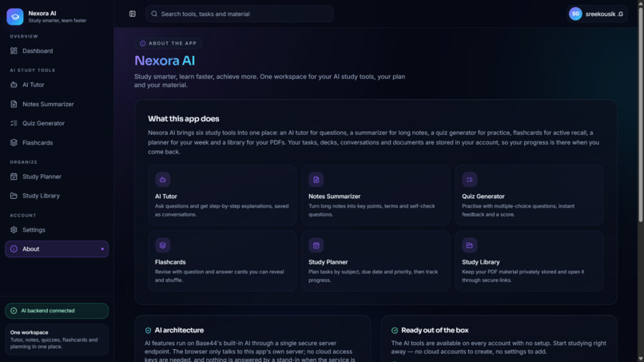
Task: Navigate to Study Planner in sidebar
Action: (x=57, y=177)
